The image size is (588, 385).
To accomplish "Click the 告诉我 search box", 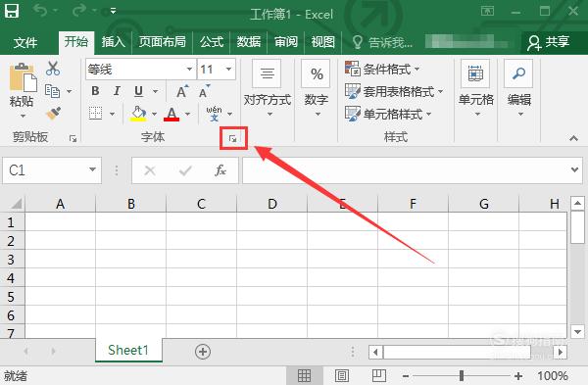I will (382, 42).
